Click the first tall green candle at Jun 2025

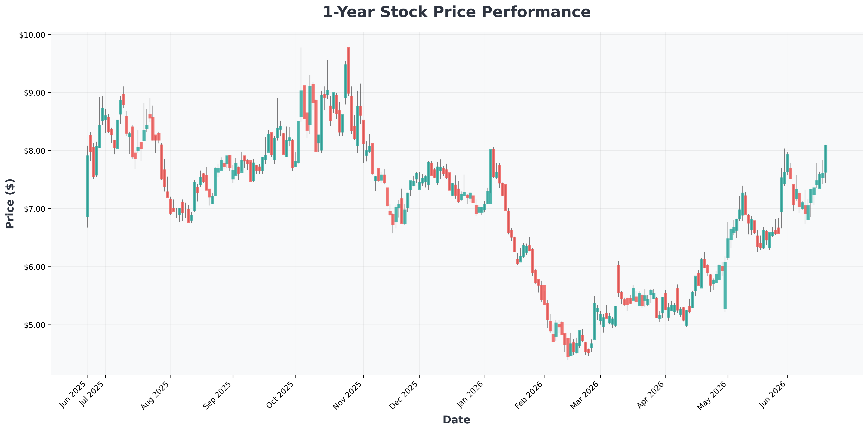click(x=88, y=186)
